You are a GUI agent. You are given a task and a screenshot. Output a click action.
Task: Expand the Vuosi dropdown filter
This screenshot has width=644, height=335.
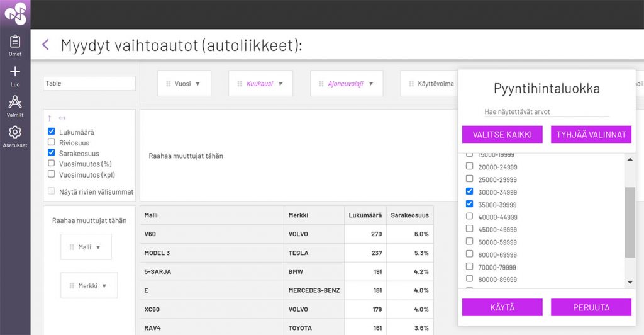point(184,83)
